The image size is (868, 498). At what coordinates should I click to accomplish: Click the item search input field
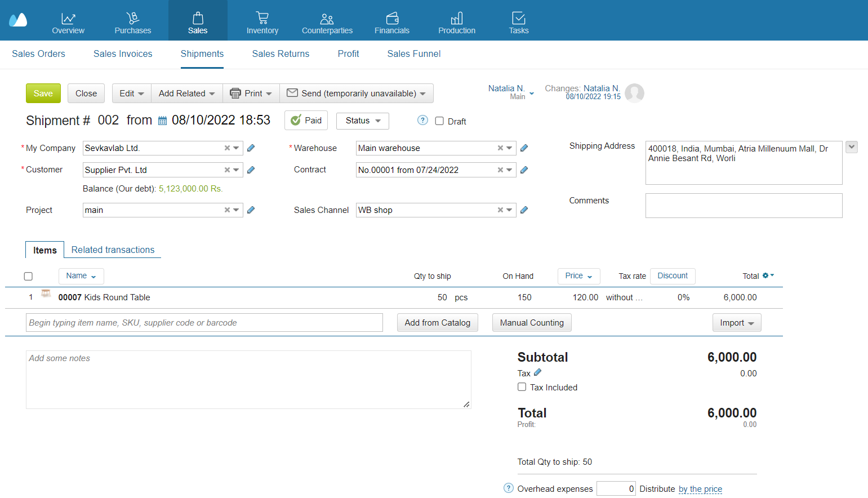click(x=204, y=323)
